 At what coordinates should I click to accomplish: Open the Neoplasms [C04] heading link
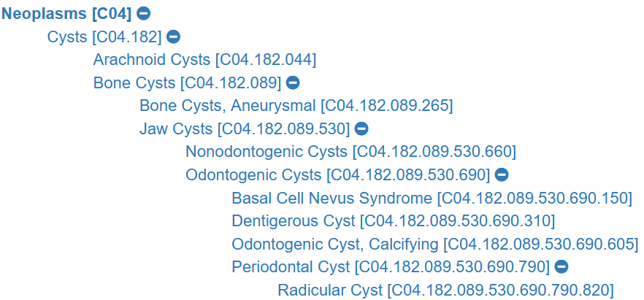point(67,13)
